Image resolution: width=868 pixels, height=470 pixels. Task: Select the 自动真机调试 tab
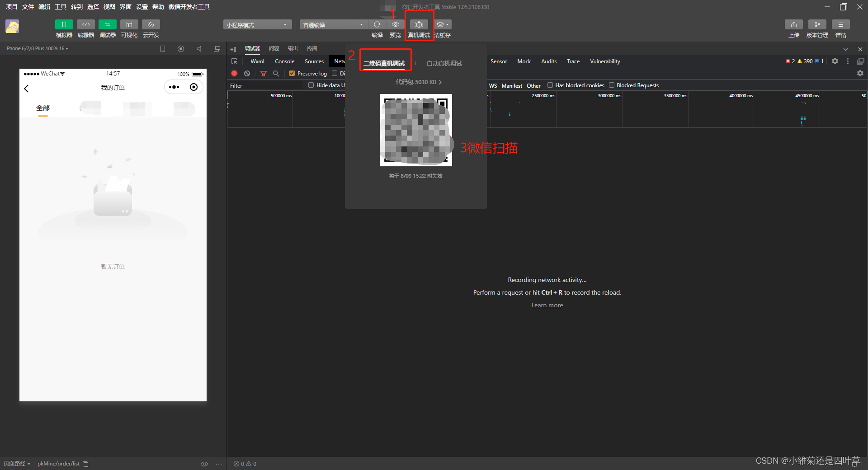click(444, 63)
